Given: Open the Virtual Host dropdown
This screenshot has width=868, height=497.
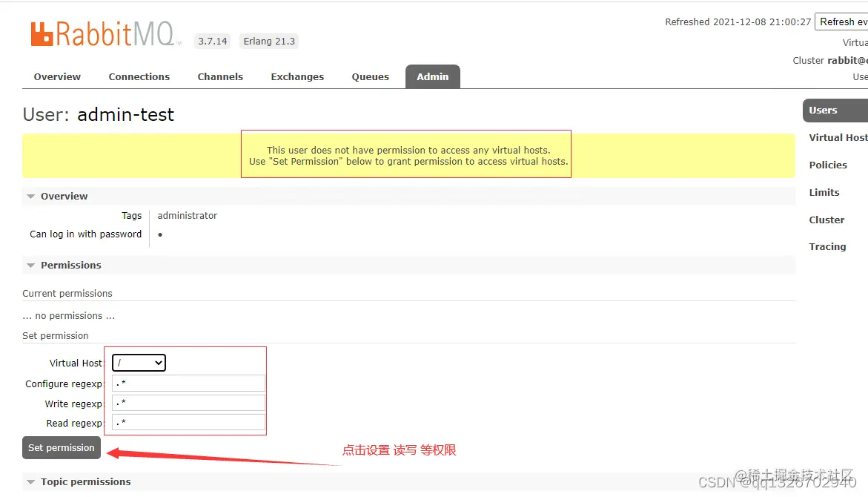Looking at the screenshot, I should click(x=139, y=363).
